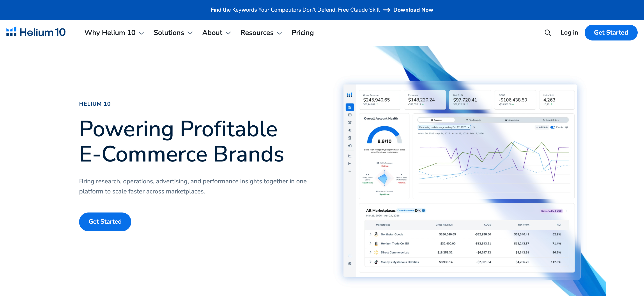Open the comparing date range dropdown

click(x=444, y=127)
